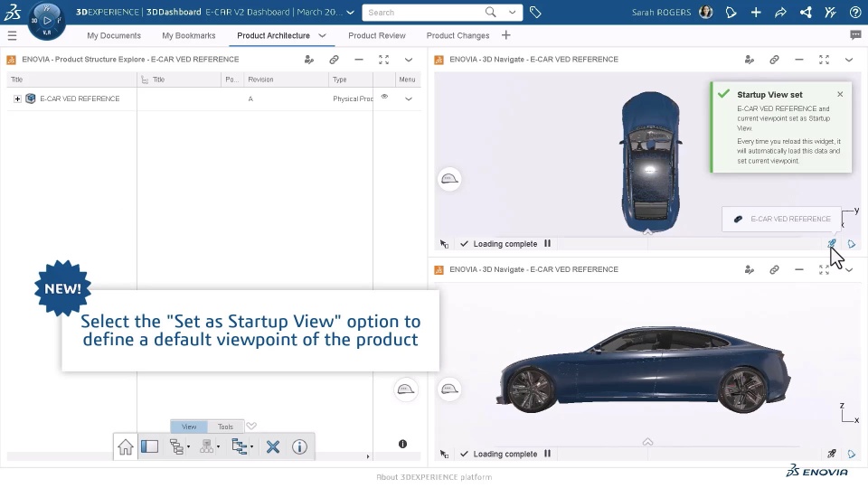Click the About 3DEXPERIENCE platform link

[x=434, y=477]
